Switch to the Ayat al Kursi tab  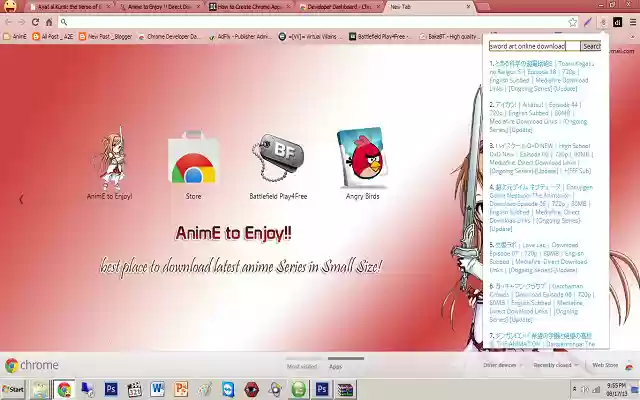71,7
